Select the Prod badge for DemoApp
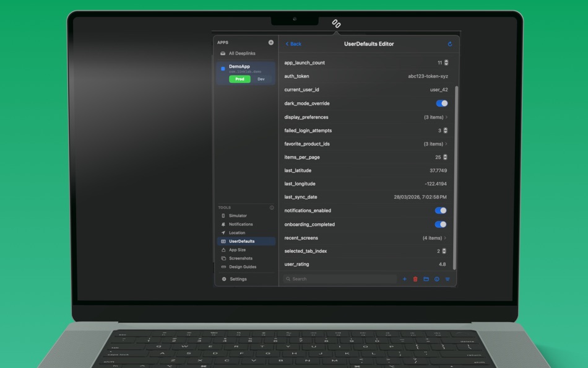Viewport: 588px width, 368px height. [x=239, y=79]
